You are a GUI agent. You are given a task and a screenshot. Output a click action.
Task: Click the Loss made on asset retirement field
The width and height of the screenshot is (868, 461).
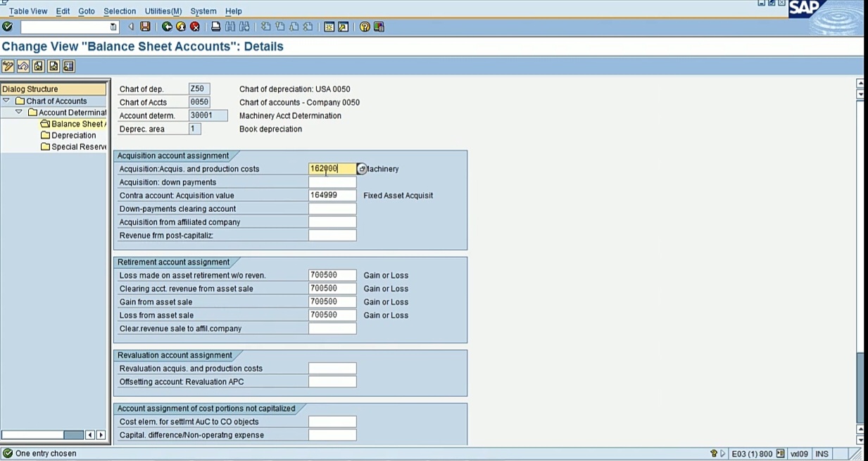coord(332,275)
